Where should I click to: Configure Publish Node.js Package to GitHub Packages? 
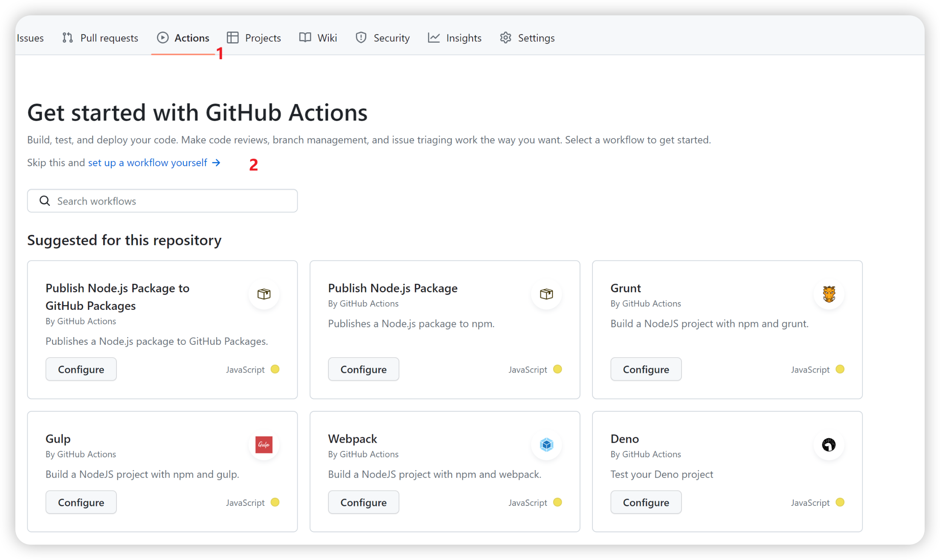tap(81, 369)
